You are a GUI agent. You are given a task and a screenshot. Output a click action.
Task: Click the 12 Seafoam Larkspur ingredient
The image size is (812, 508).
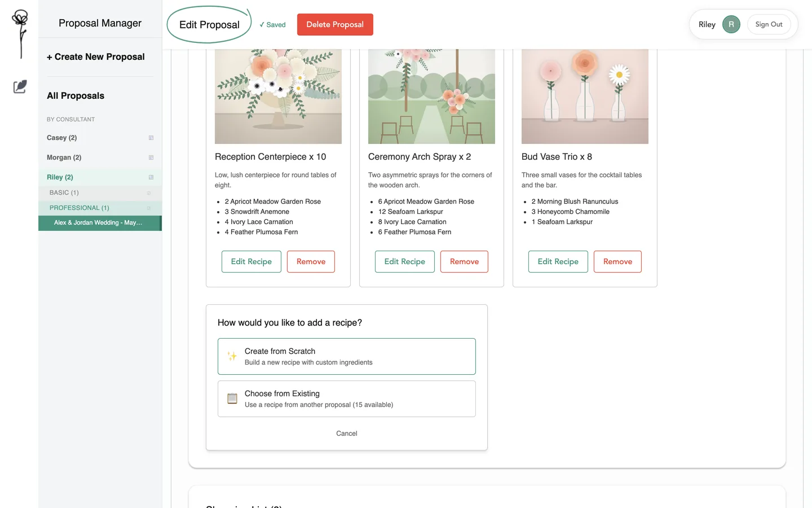pyautogui.click(x=411, y=212)
